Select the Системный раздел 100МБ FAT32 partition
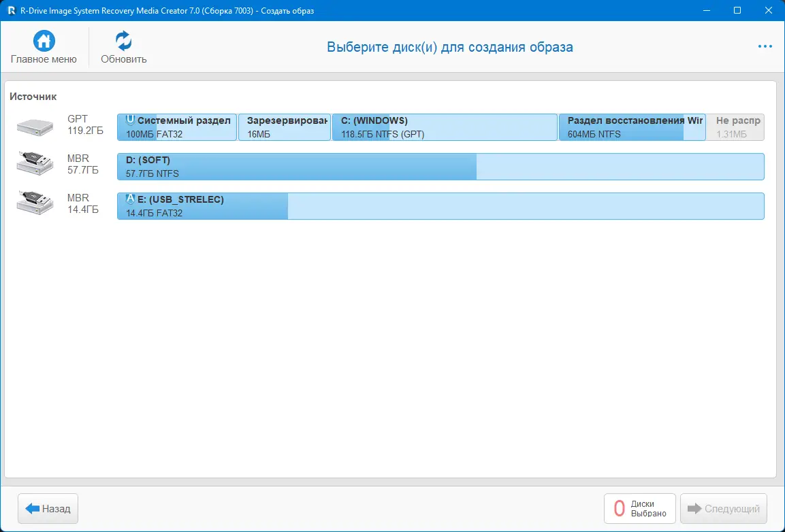This screenshot has height=532, width=785. pyautogui.click(x=177, y=127)
